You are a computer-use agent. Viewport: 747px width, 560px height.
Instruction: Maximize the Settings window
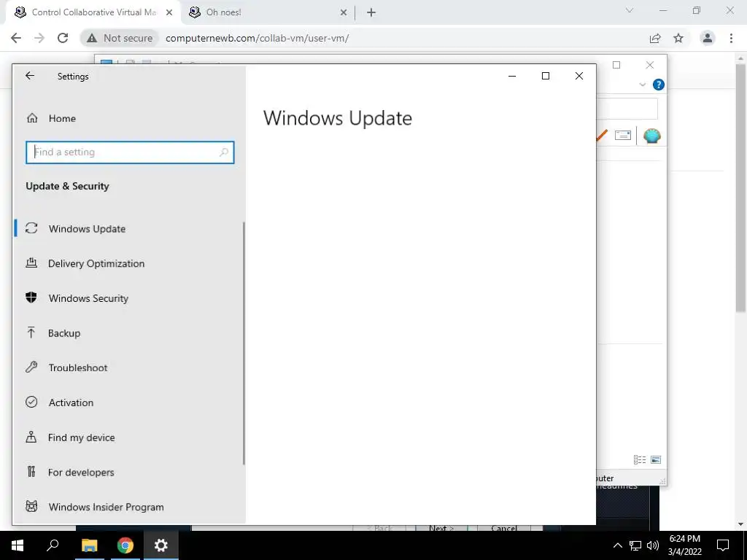pos(546,76)
